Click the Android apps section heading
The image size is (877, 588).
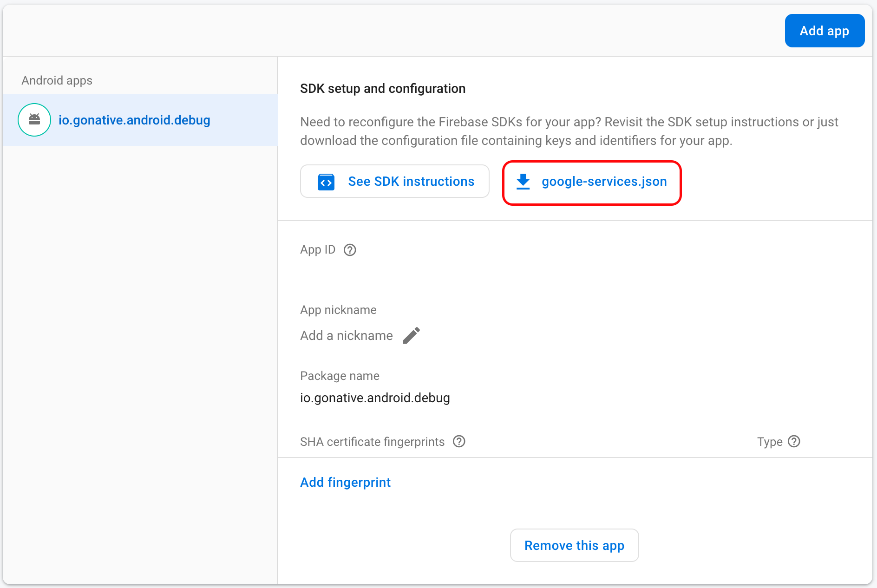point(57,80)
